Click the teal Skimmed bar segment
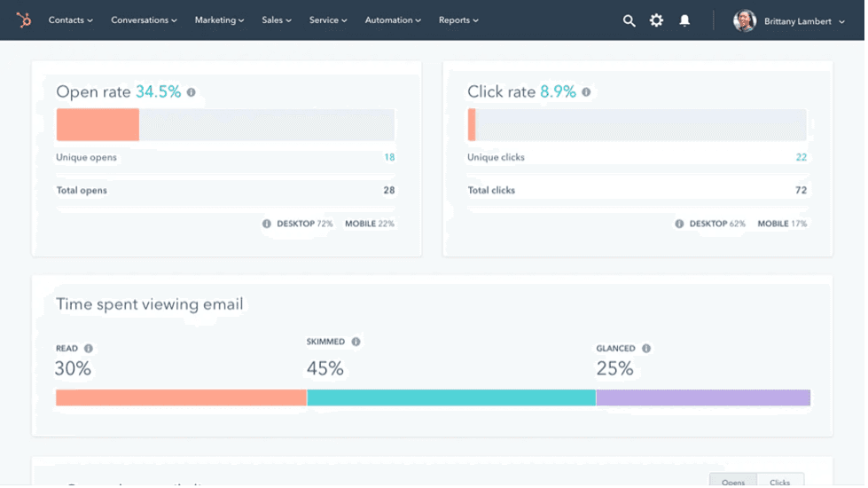Viewport: 868px width, 488px height. coord(451,397)
